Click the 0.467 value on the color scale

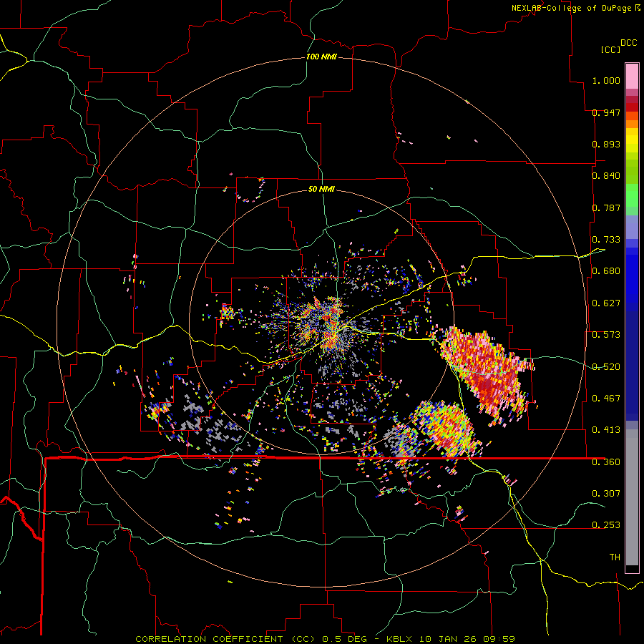[606, 399]
